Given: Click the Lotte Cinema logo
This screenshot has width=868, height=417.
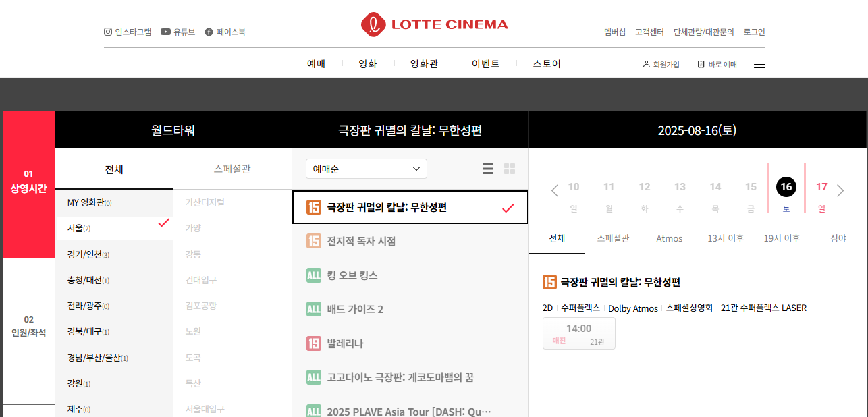Looking at the screenshot, I should click(434, 24).
